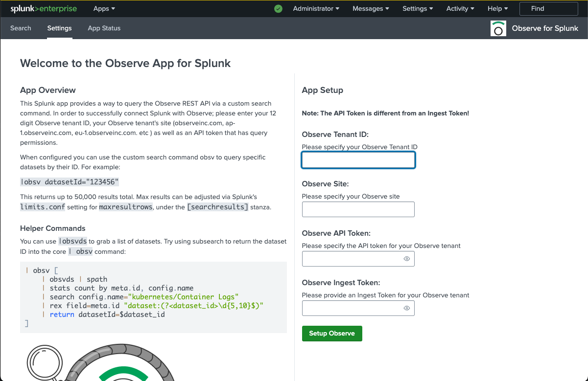Click the green health status checkmark icon
The height and width of the screenshot is (381, 588).
point(279,8)
